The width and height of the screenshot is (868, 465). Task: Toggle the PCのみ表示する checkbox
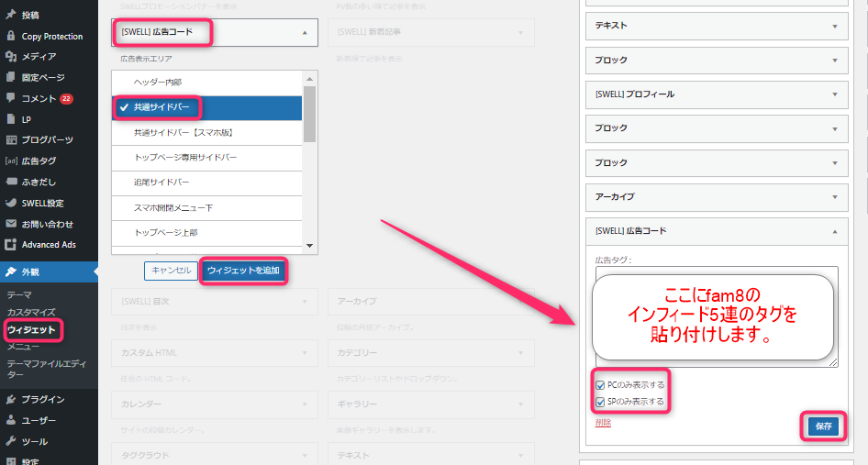tap(600, 385)
